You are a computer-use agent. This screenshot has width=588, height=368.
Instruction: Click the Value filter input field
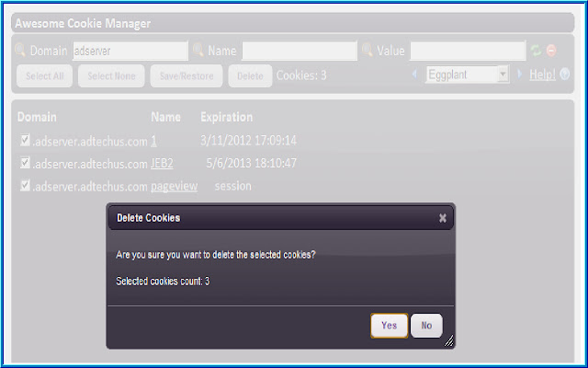click(468, 51)
